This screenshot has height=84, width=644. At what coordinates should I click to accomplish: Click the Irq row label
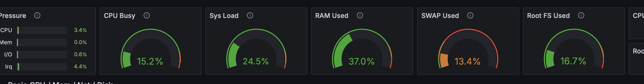click(9, 66)
